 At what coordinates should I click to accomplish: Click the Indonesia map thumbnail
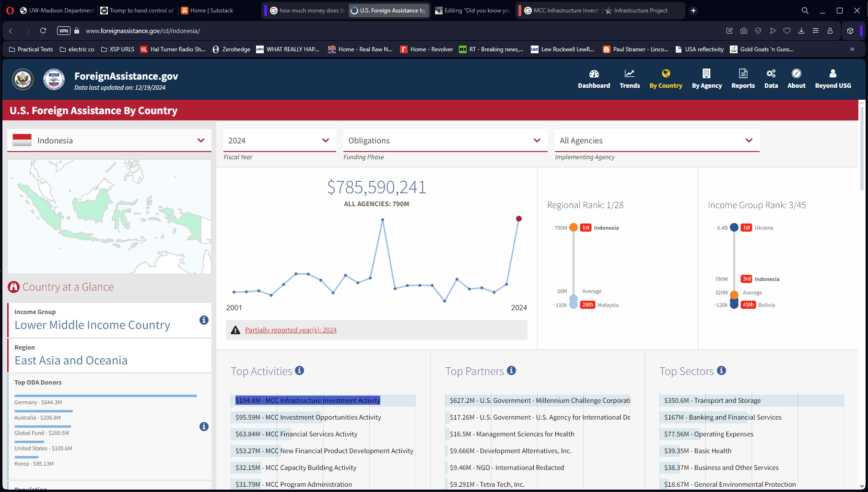click(109, 217)
